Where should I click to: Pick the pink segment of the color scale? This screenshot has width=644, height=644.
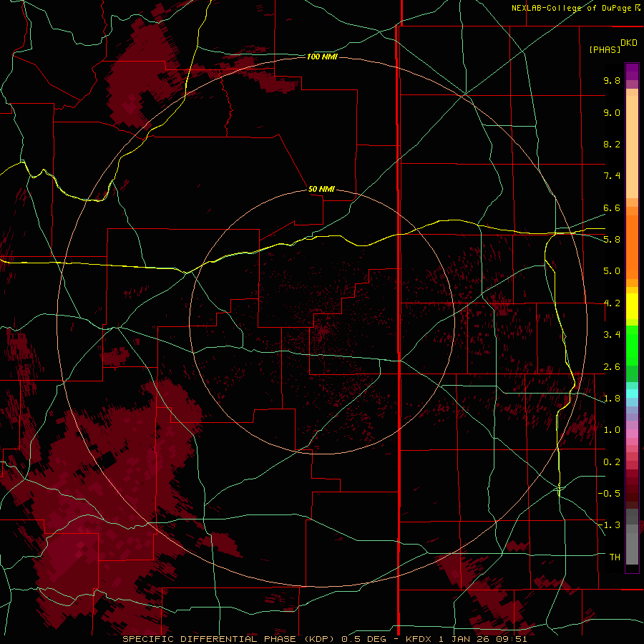pos(632,434)
